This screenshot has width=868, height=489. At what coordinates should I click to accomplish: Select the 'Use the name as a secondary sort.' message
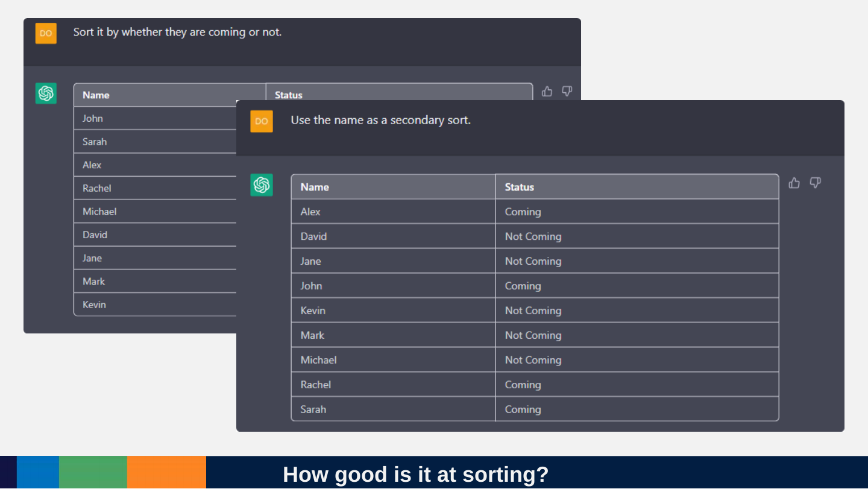click(380, 120)
